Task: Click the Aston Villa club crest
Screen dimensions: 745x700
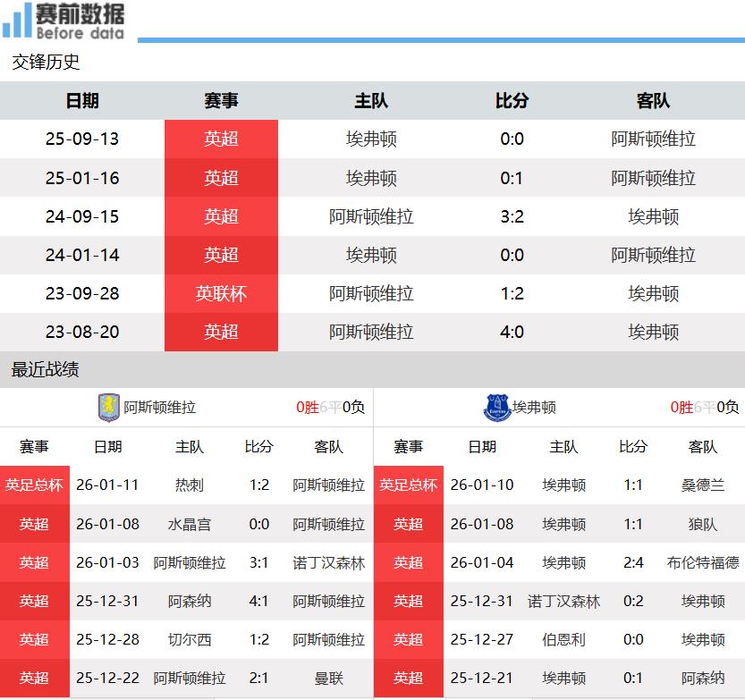Action: click(107, 408)
